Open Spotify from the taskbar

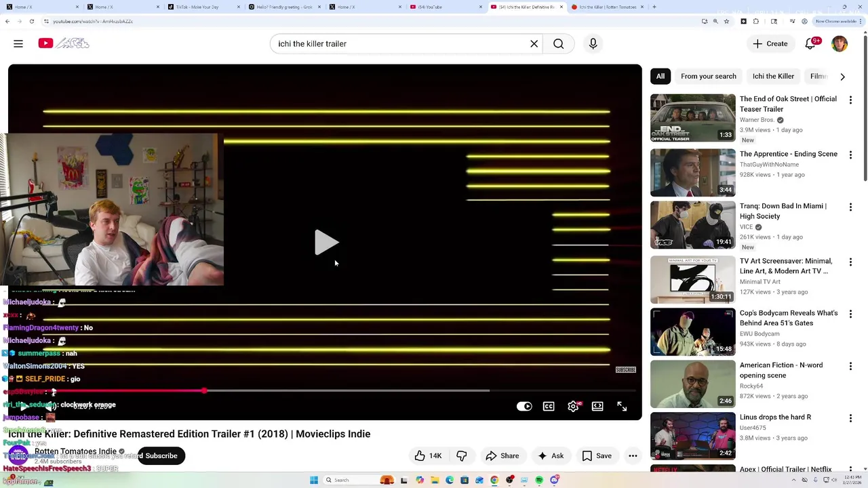(539, 480)
